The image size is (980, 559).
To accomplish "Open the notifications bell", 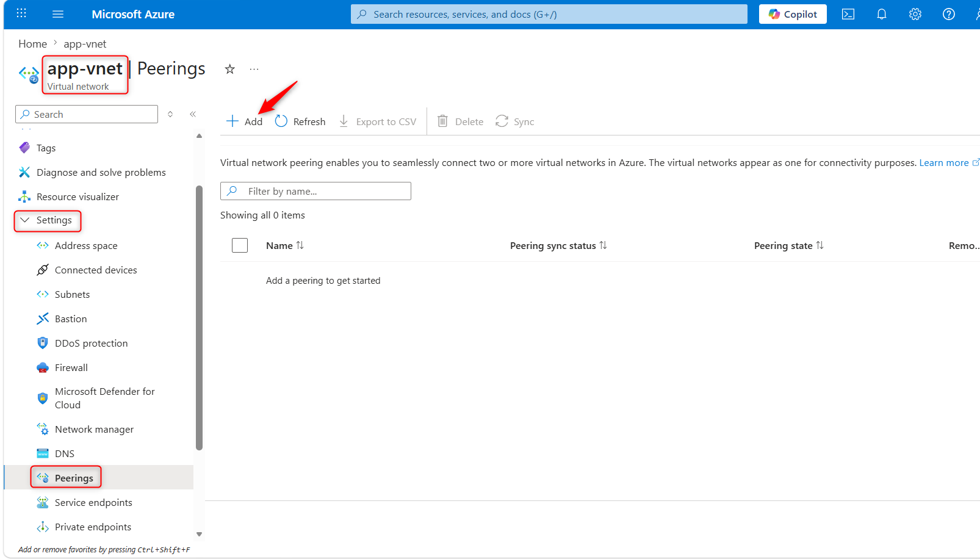I will (881, 14).
